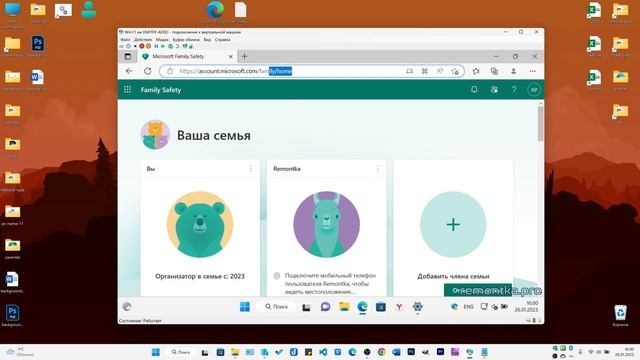Open Yandex browser icon in VM taskbar
This screenshot has height=360, width=640.
[399, 307]
